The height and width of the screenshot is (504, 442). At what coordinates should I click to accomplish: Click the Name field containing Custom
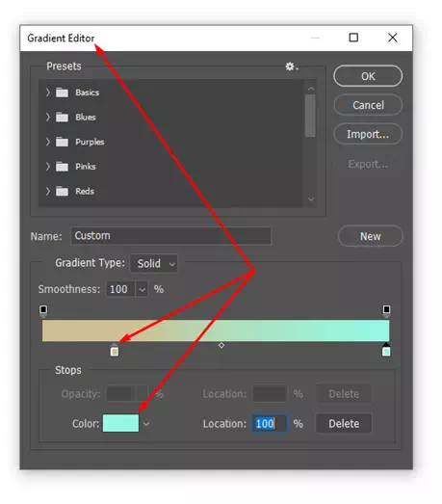(x=170, y=236)
